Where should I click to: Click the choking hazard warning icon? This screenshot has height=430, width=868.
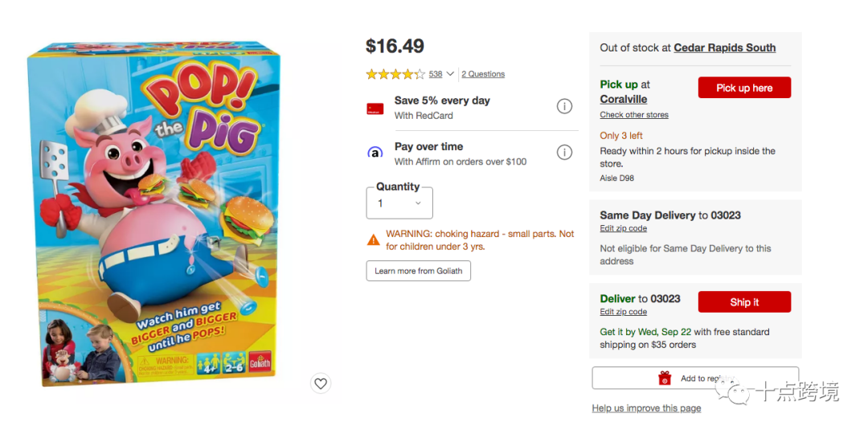[x=374, y=240]
